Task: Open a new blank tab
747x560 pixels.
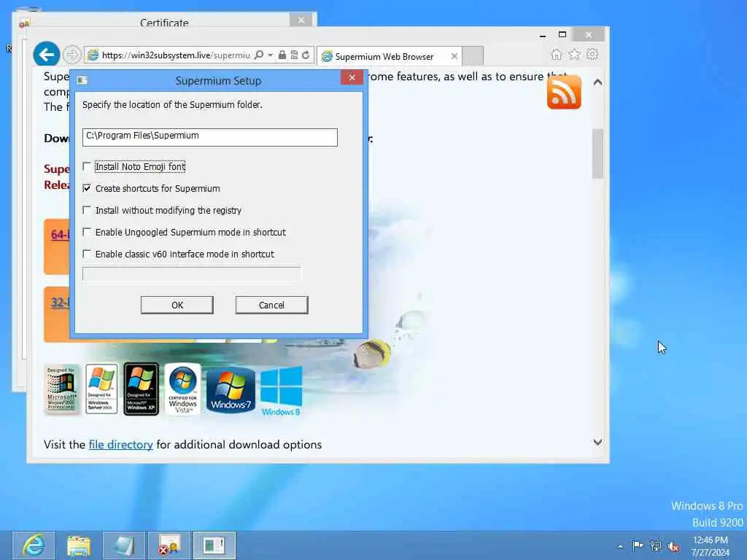Action: 473,55
